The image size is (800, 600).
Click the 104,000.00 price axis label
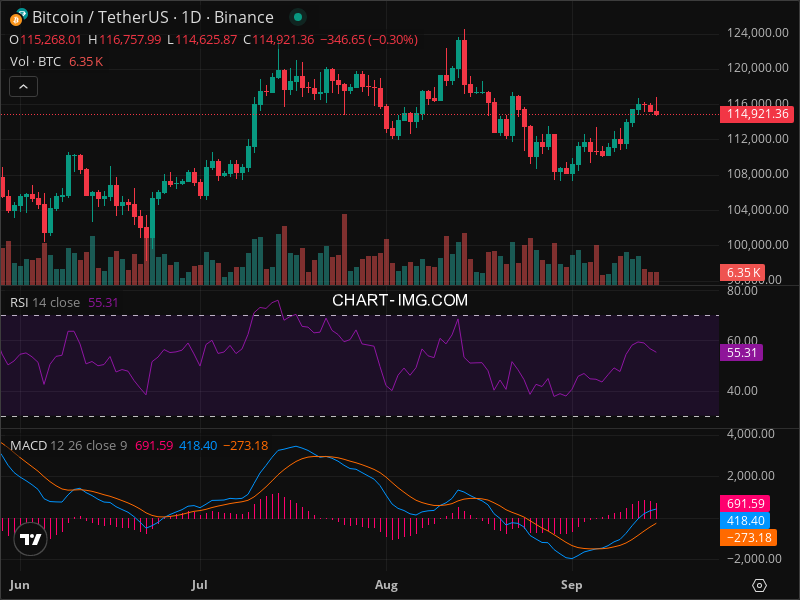[x=758, y=210]
